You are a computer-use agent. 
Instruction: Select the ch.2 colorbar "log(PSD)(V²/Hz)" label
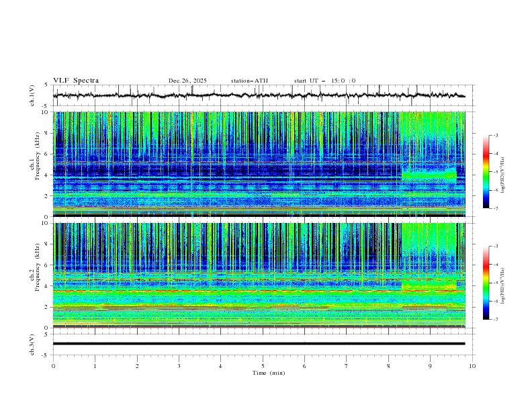[x=503, y=286]
